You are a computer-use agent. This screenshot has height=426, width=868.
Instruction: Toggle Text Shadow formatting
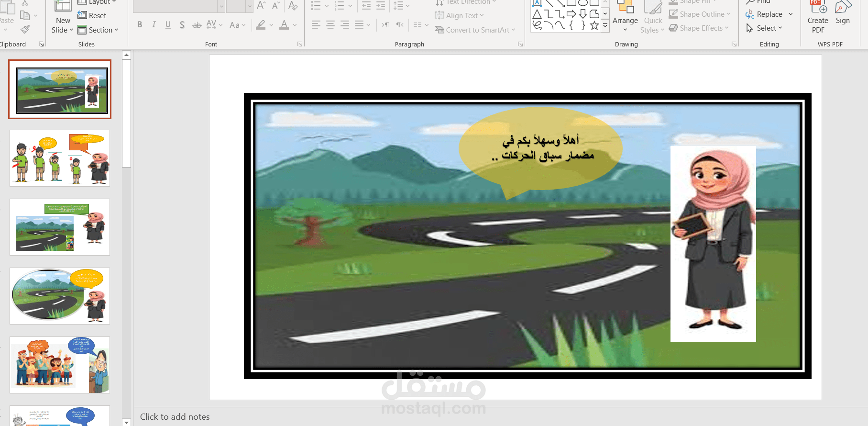pos(182,25)
